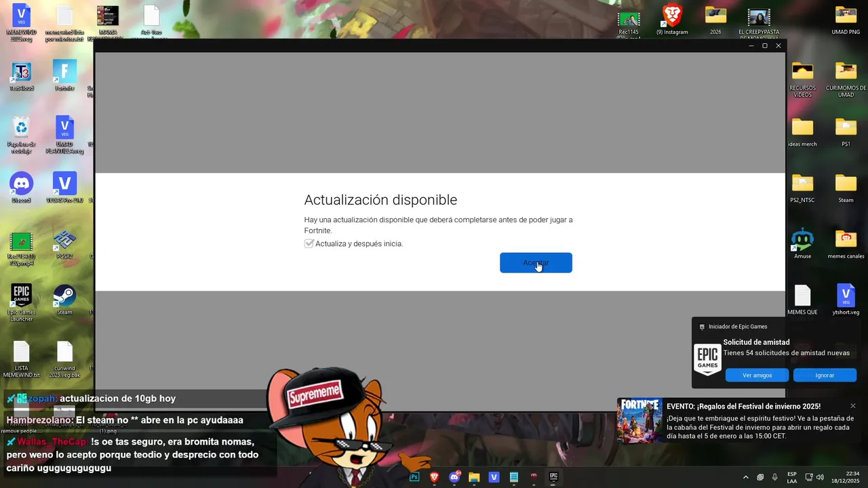Expand the hidden system tray icons chevron

click(746, 477)
